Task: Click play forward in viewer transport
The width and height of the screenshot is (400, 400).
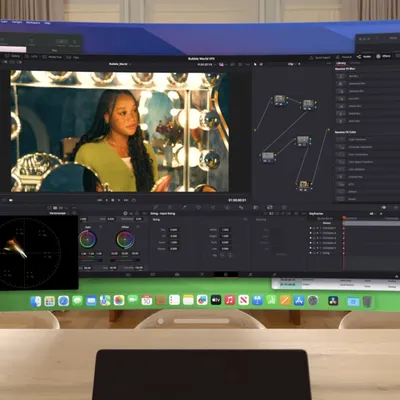Action: pyautogui.click(x=119, y=200)
